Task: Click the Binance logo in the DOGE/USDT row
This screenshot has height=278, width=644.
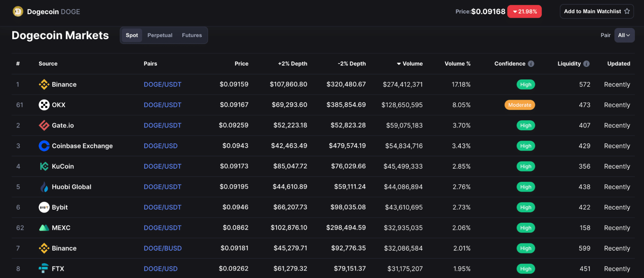Action: [x=44, y=85]
